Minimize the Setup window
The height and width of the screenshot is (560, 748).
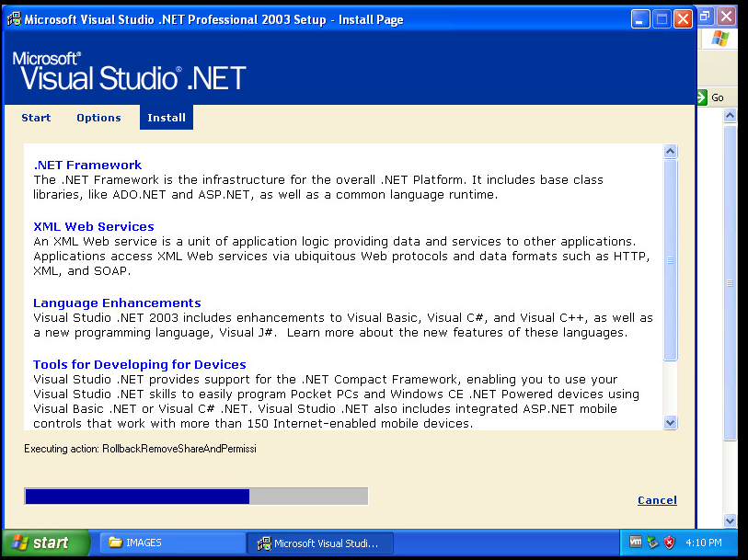640,19
